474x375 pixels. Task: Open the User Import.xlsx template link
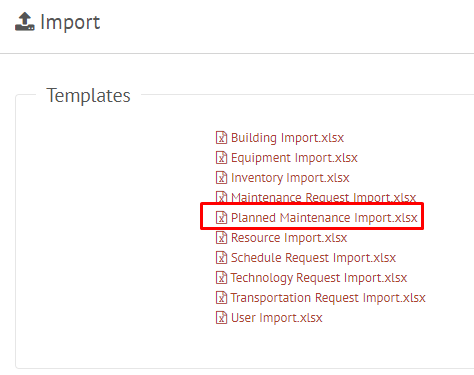(277, 318)
